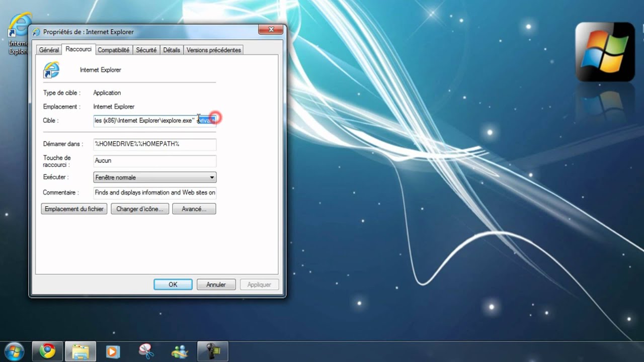This screenshot has width=644, height=362.
Task: Switch to the Général tab
Action: coord(49,50)
